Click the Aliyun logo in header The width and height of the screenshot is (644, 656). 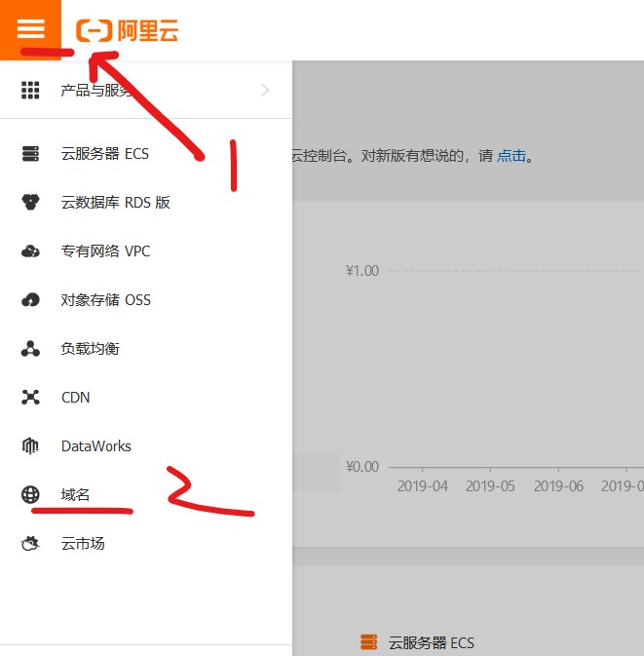(x=127, y=30)
